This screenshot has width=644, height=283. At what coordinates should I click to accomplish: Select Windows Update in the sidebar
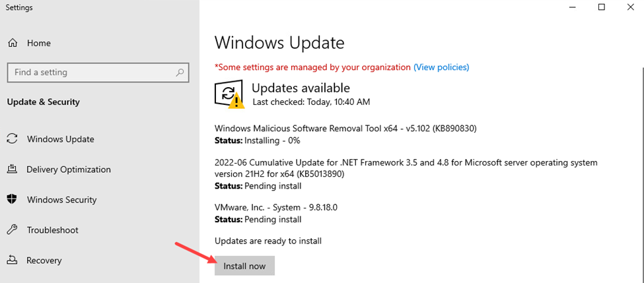point(60,139)
